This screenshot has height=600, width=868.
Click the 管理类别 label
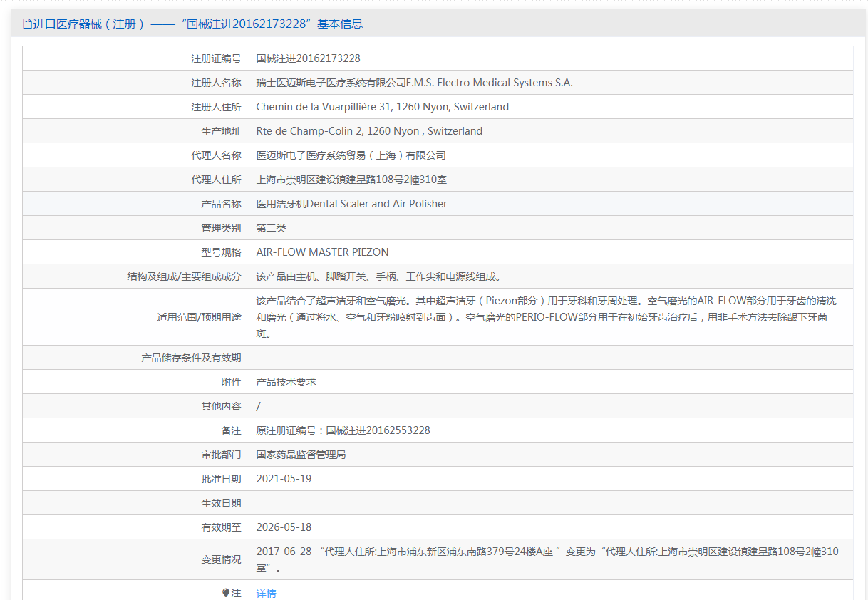pos(221,228)
